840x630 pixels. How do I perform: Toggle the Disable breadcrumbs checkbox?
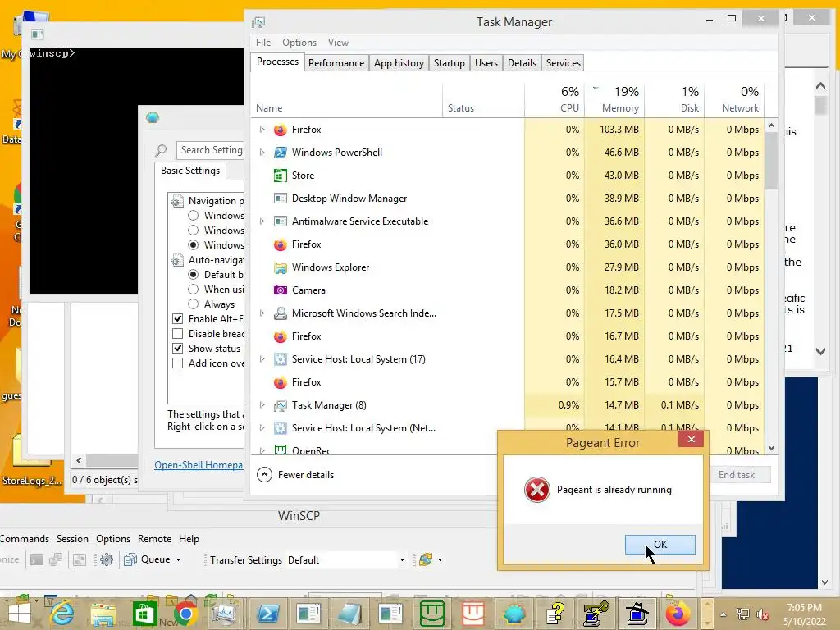tap(178, 334)
